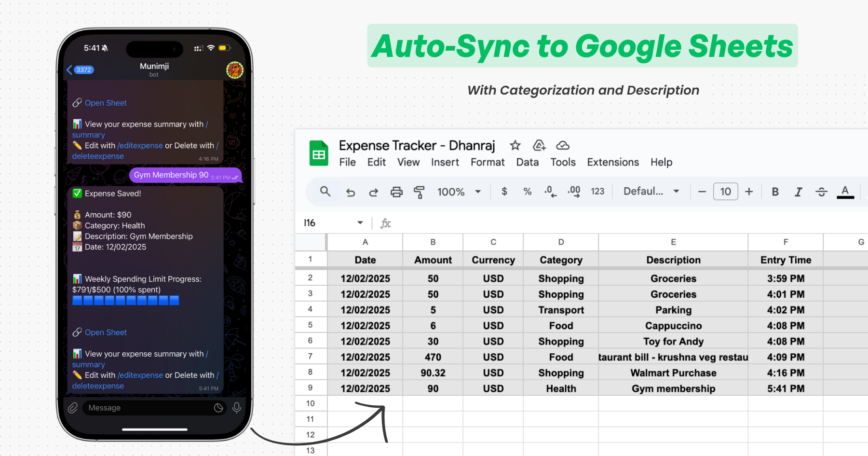Tap the /editexpense command in 4:16 PM message
The width and height of the screenshot is (868, 456).
(140, 145)
